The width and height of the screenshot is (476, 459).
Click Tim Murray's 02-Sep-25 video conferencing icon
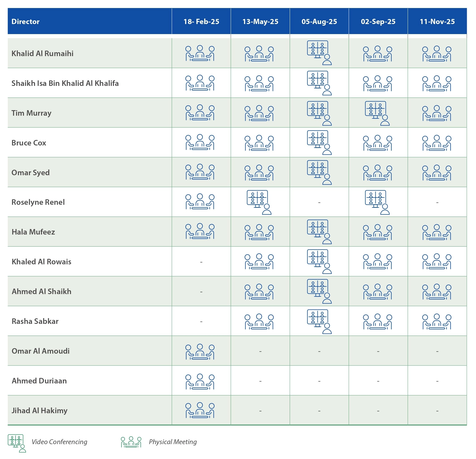(x=377, y=113)
